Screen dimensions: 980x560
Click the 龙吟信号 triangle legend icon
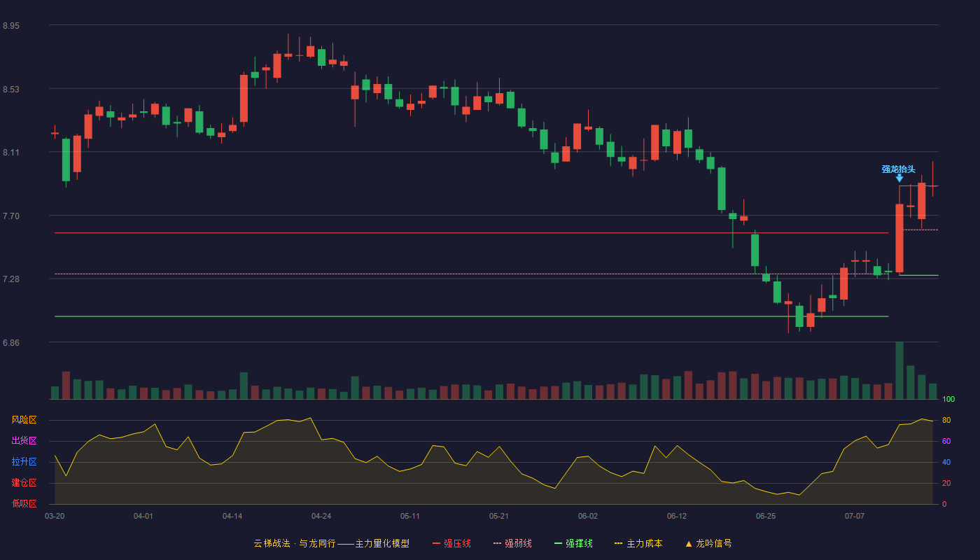click(689, 543)
